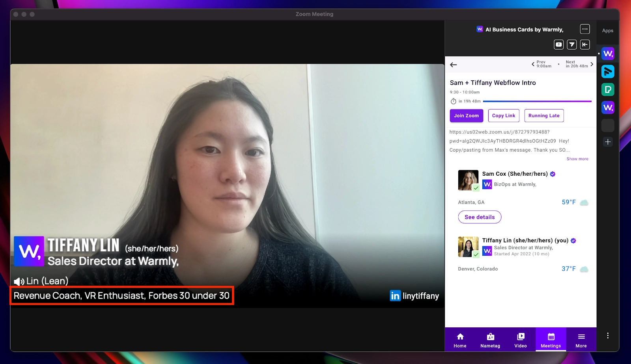Click the share-screen upload icon in app header
The image size is (631, 364).
click(x=559, y=45)
